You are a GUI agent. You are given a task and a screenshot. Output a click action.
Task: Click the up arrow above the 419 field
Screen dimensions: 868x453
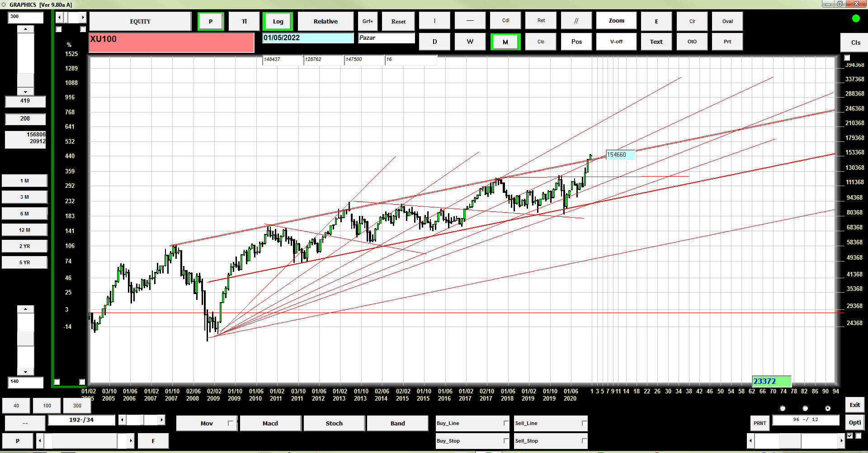click(x=25, y=29)
